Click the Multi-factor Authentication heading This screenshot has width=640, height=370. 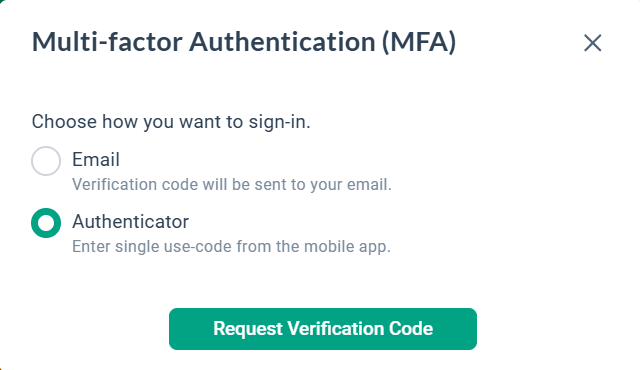point(244,42)
